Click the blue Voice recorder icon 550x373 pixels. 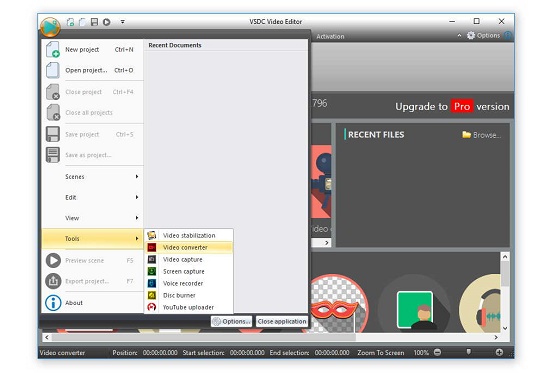click(152, 283)
